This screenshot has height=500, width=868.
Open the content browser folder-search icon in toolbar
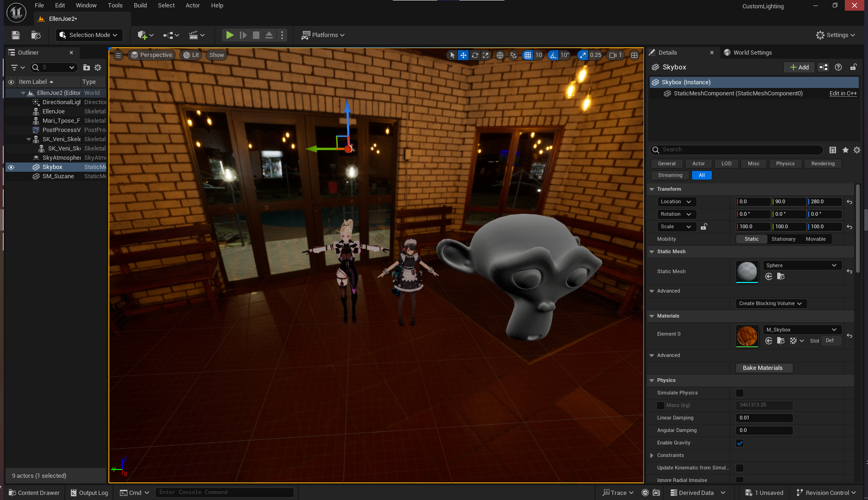(36, 35)
